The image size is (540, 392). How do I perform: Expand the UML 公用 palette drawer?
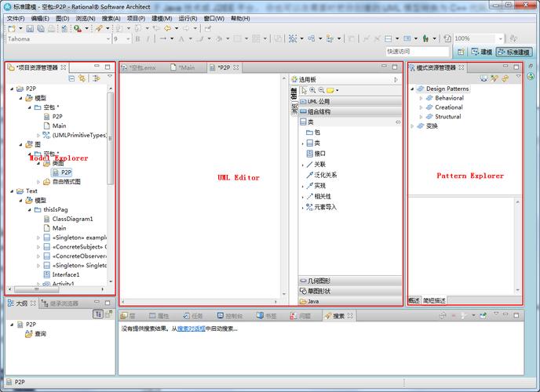(x=350, y=101)
